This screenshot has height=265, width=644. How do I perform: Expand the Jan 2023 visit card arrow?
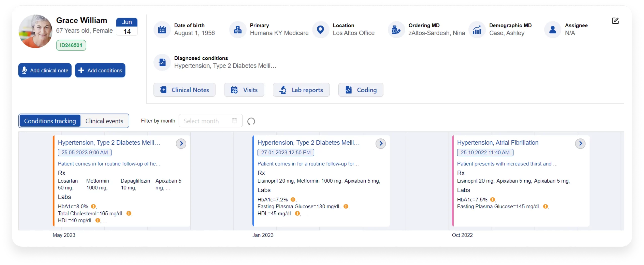click(x=381, y=144)
